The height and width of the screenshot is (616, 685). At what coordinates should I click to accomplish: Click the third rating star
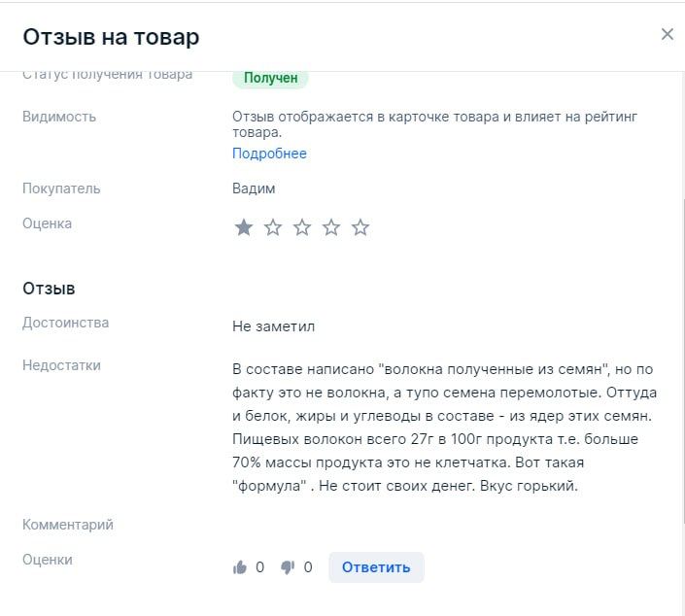302,227
